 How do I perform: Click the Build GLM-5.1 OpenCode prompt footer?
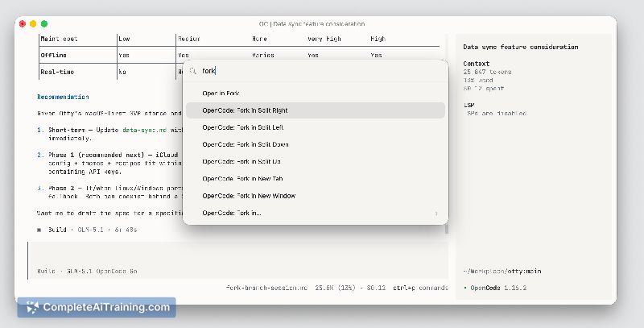tap(87, 272)
